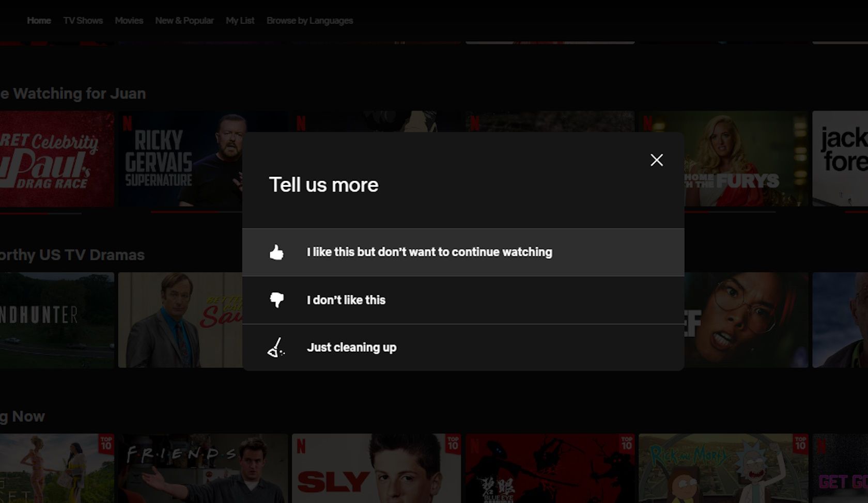Choose the Just cleaning up option
868x503 pixels.
352,348
